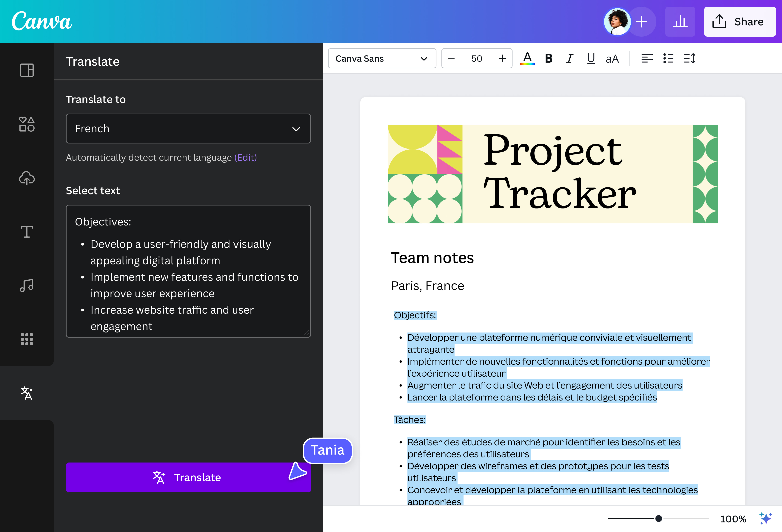
Task: Open the Canva Sans font dropdown
Action: tap(382, 58)
